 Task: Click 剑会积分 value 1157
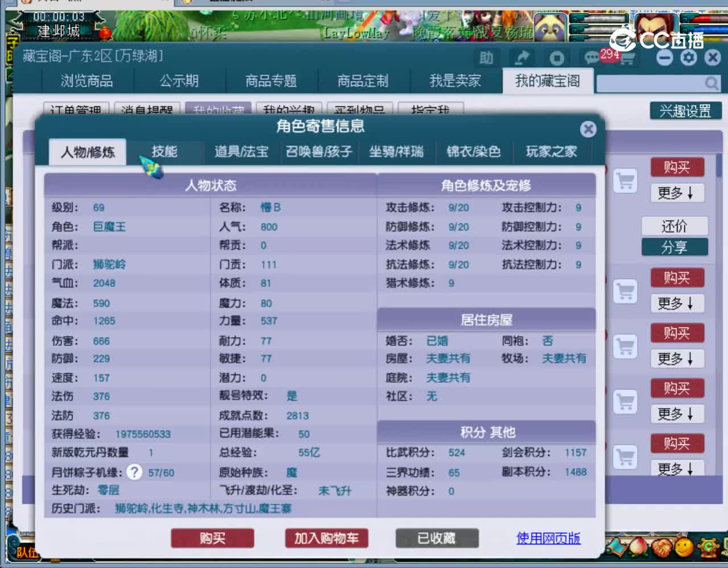coord(576,452)
